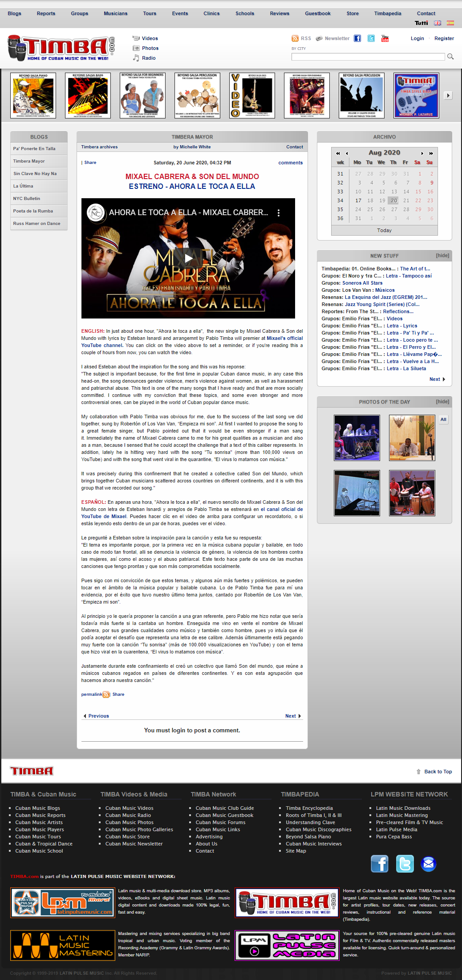The image size is (462, 980).
Task: Hide the Photos of the Day panel
Action: coord(442,401)
